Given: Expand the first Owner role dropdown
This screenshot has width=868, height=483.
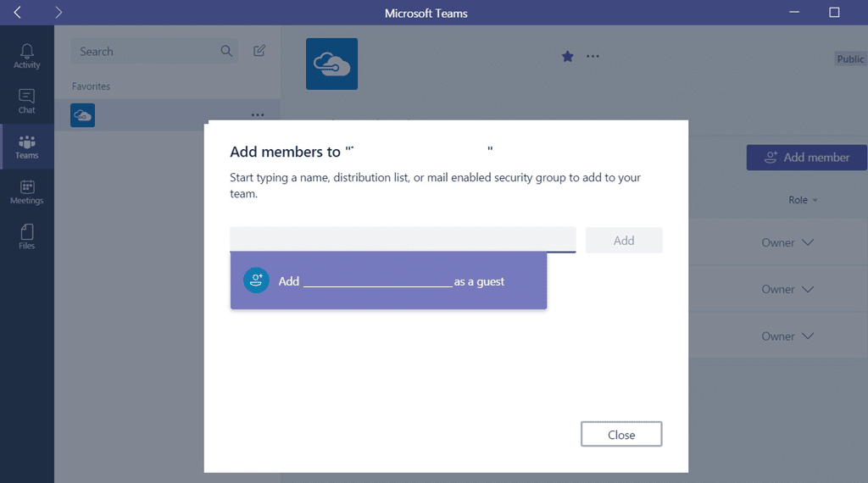Looking at the screenshot, I should 787,242.
